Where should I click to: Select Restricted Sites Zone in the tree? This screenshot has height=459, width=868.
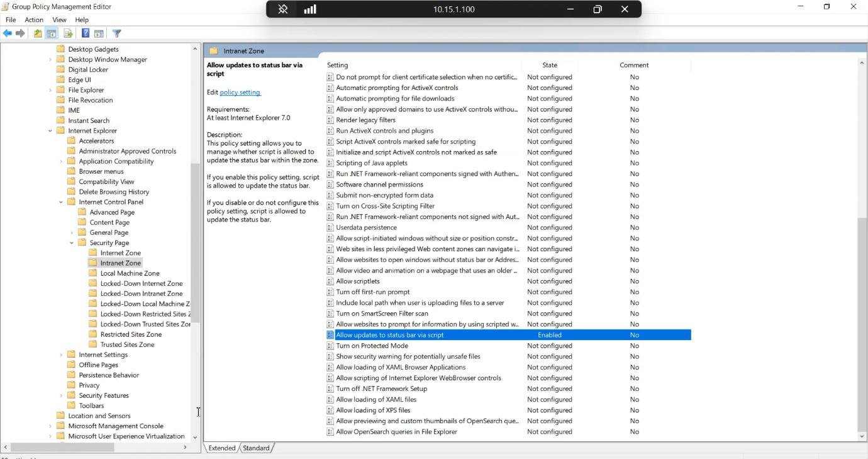coord(131,334)
